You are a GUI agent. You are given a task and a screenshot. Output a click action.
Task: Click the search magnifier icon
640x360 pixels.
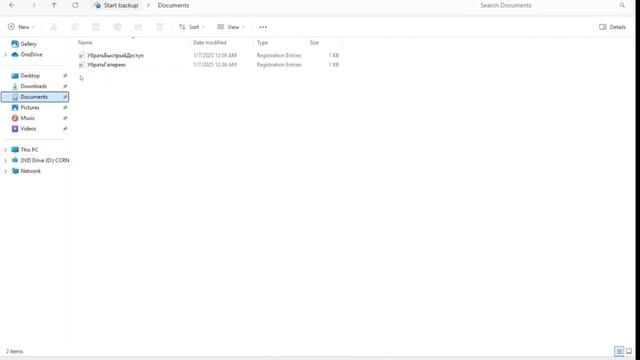(622, 5)
